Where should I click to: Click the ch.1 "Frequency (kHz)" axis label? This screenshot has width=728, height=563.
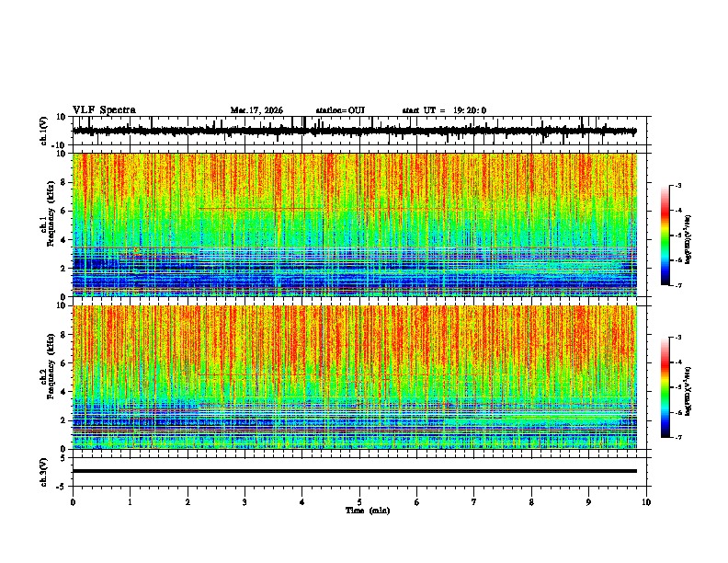[51, 213]
